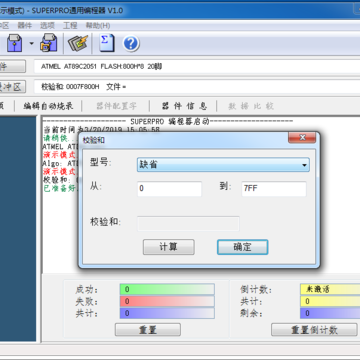Expand the 型号 dropdown showing 缺省
360x360 pixels.
[223, 165]
